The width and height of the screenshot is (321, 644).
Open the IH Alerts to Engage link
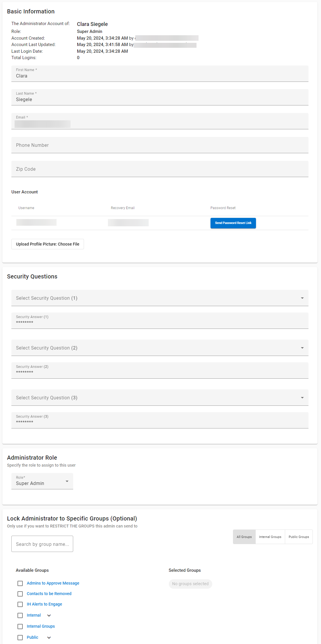[44, 604]
